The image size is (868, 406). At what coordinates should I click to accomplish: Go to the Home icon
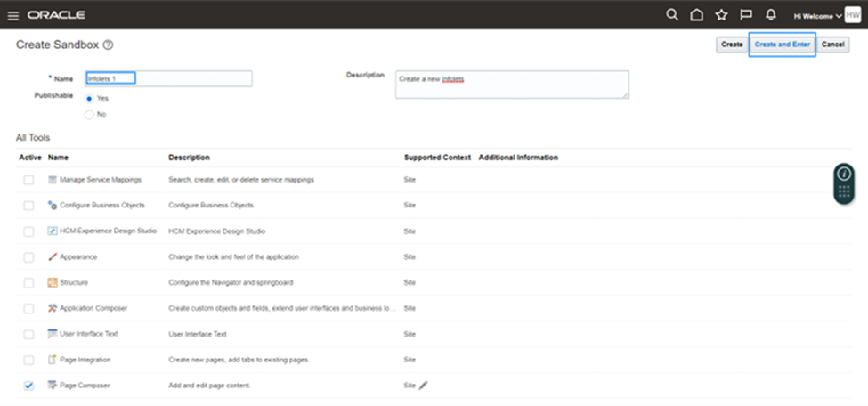697,15
